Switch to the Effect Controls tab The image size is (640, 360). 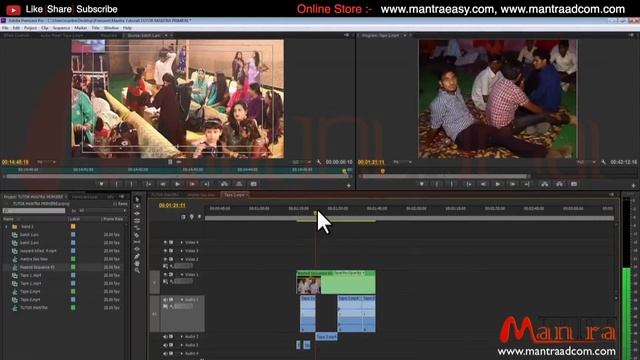(17, 36)
